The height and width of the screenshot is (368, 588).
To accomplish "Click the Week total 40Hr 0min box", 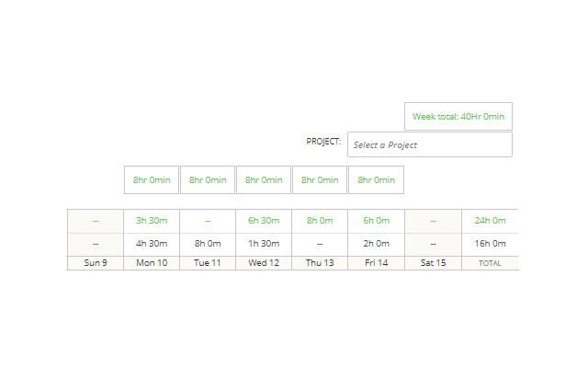I will click(458, 117).
